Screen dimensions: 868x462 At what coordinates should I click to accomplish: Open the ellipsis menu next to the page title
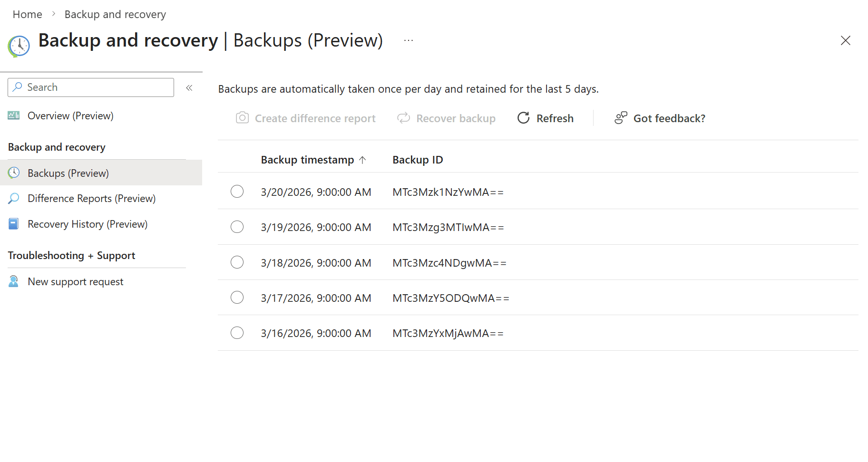point(408,40)
